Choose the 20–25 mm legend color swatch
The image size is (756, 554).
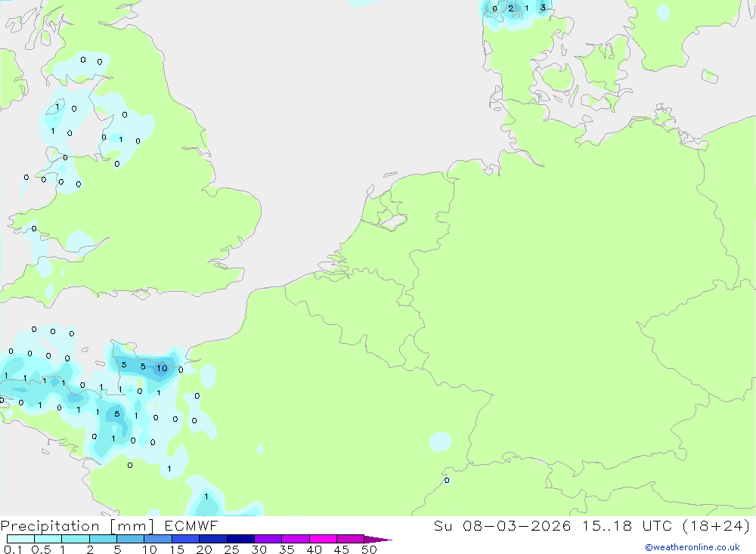click(212, 539)
